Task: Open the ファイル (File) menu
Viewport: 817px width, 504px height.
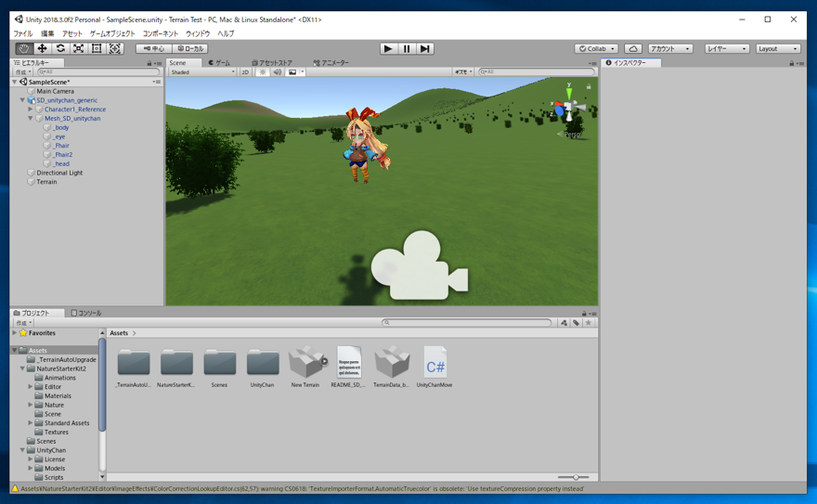Action: (x=23, y=33)
